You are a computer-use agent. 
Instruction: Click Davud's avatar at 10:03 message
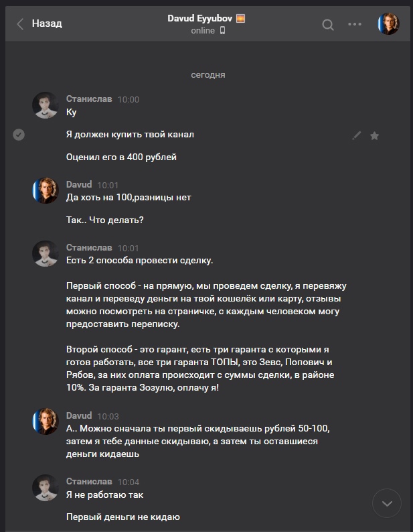[46, 421]
